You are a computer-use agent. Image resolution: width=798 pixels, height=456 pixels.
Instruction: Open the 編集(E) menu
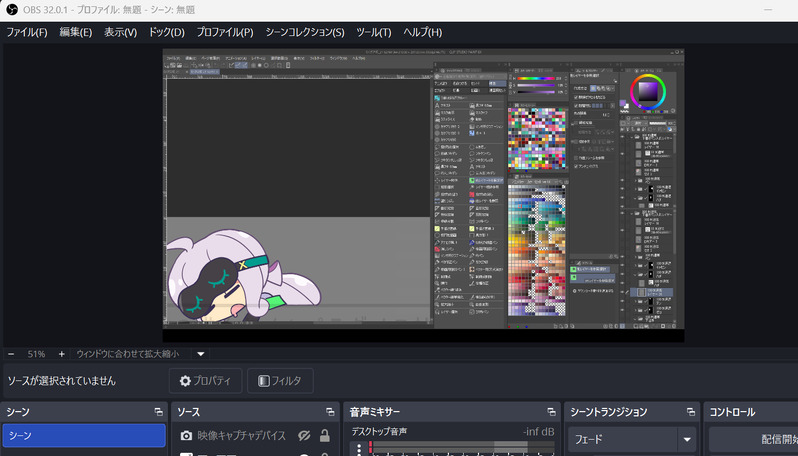pyautogui.click(x=75, y=32)
